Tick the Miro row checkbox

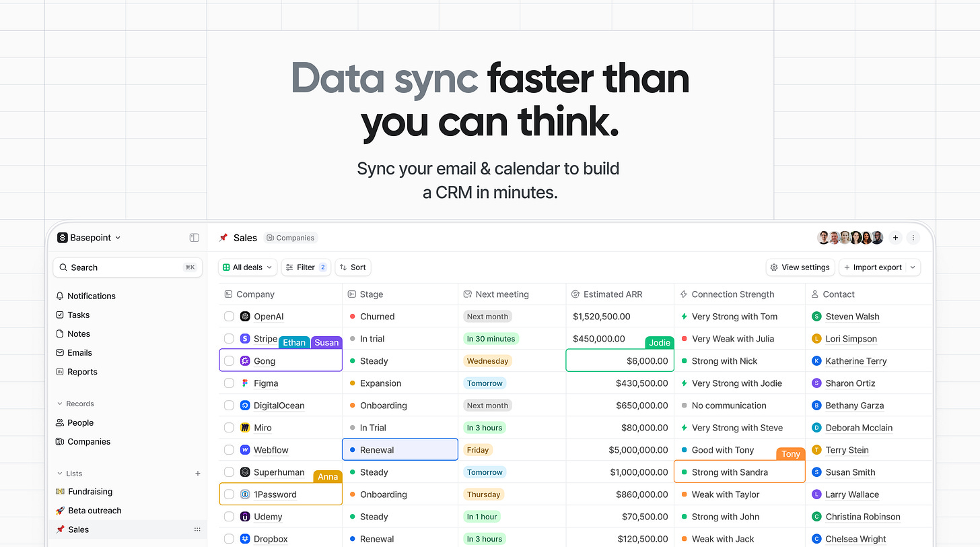pyautogui.click(x=229, y=428)
